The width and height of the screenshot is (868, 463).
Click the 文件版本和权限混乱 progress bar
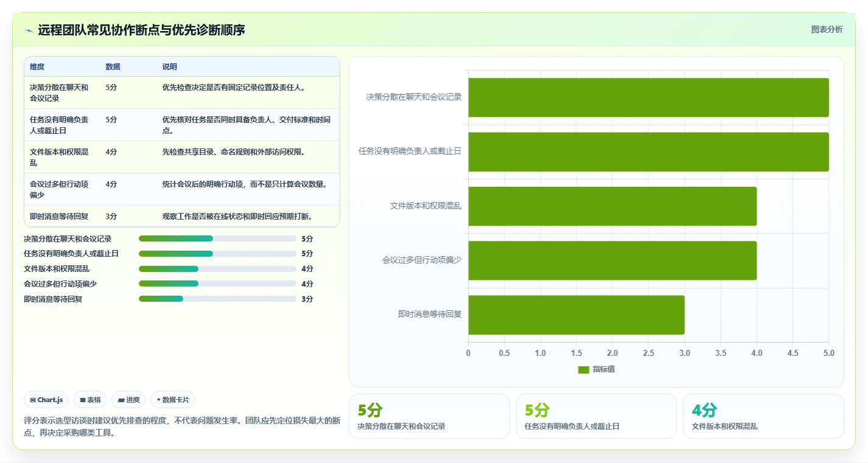point(217,269)
